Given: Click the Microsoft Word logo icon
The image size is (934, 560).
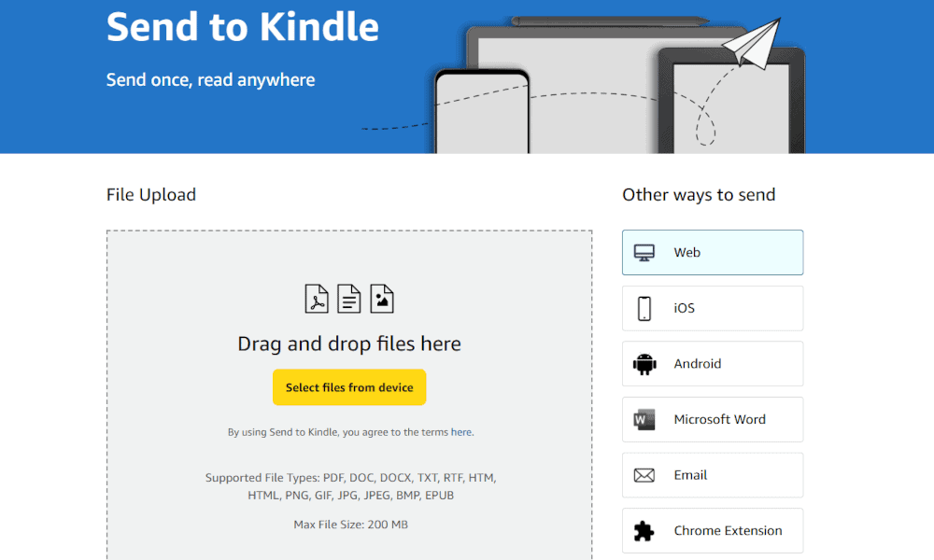Looking at the screenshot, I should (644, 420).
